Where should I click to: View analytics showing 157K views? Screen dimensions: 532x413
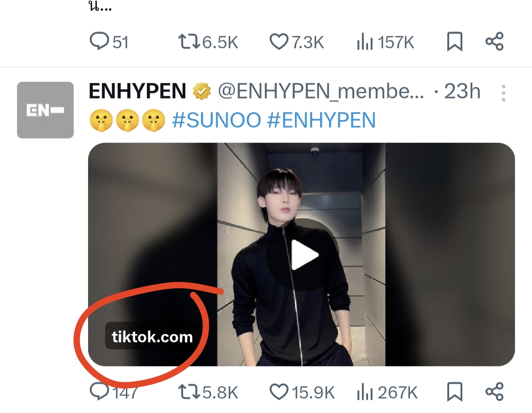pyautogui.click(x=385, y=42)
